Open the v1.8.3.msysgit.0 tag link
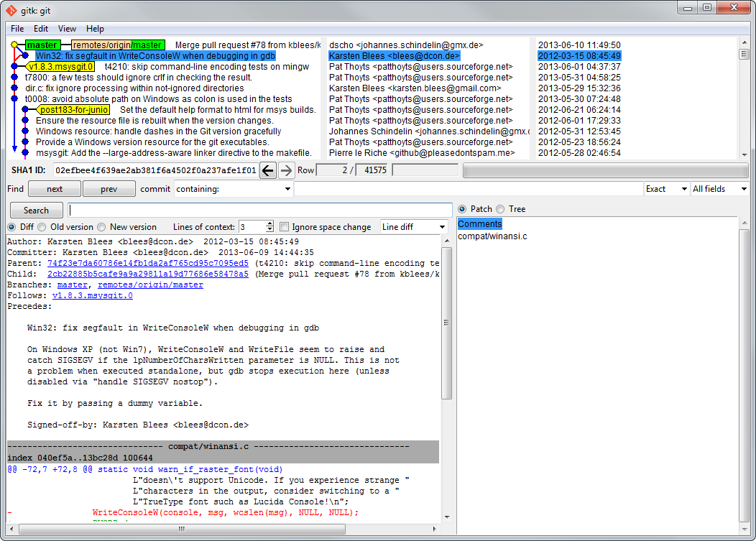The image size is (756, 541). point(92,295)
